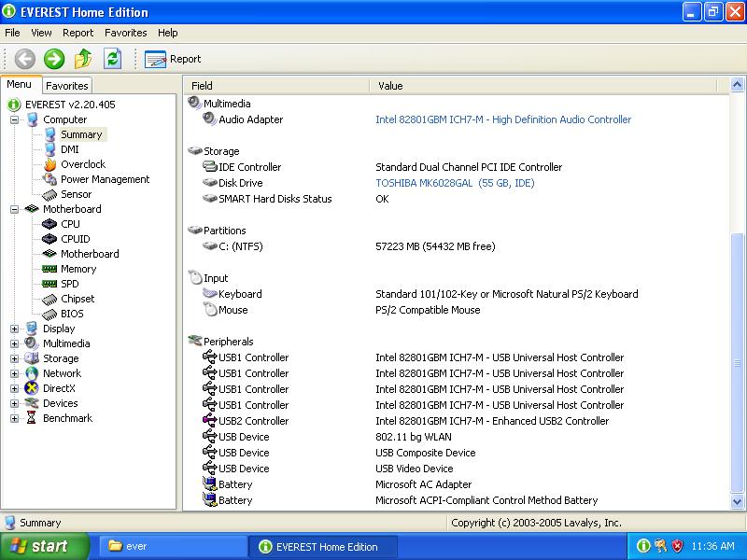Viewport: 747px width, 560px height.
Task: Select the SMART Hard Disks Status row
Action: click(457, 199)
